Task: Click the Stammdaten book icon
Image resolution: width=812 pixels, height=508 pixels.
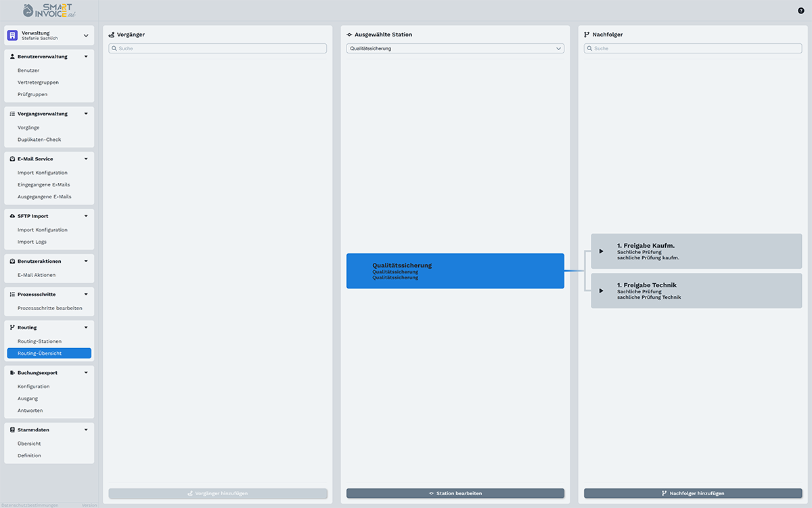Action: pos(12,430)
